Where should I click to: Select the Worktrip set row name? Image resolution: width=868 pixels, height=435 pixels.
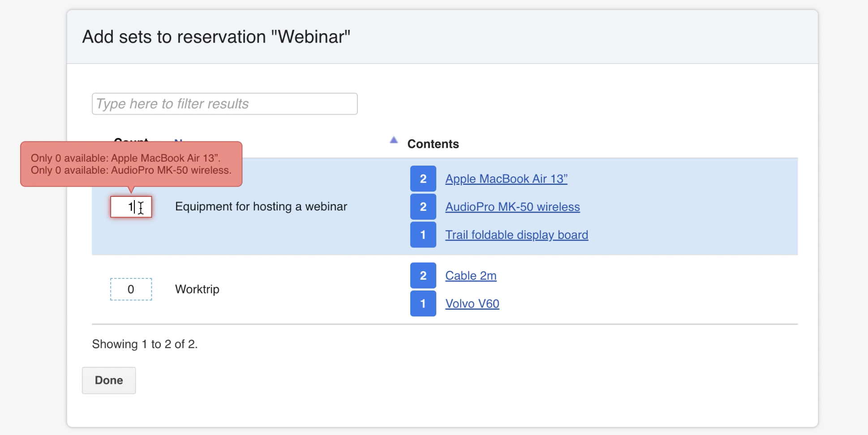[x=197, y=289]
